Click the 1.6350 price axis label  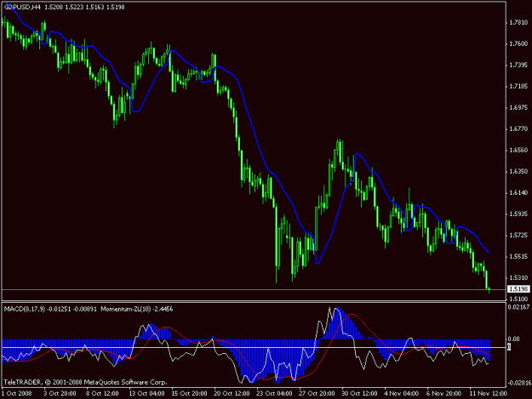[518, 172]
